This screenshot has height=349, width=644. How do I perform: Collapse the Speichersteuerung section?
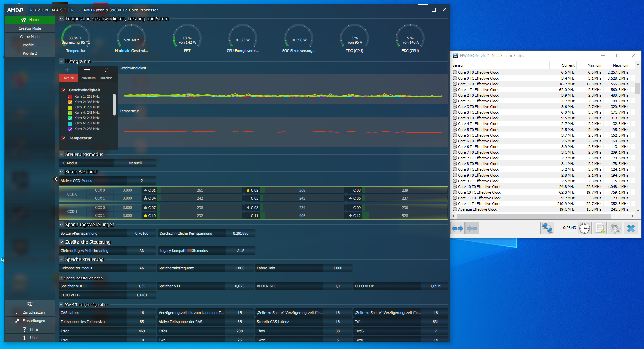click(61, 259)
